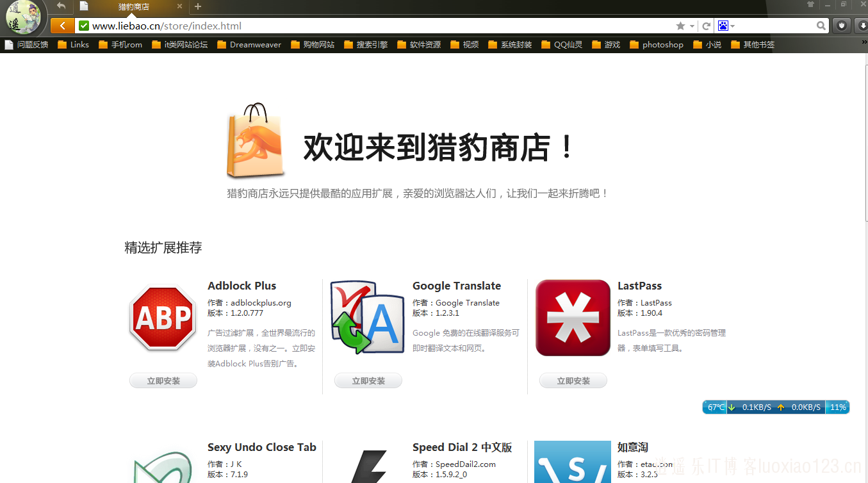Click the text 作者：adblockplus.org

pyautogui.click(x=249, y=302)
